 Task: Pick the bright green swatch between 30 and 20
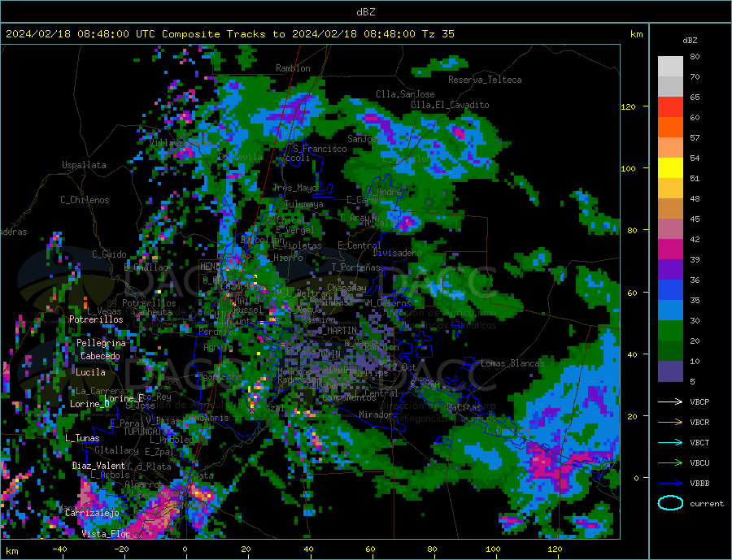670,331
